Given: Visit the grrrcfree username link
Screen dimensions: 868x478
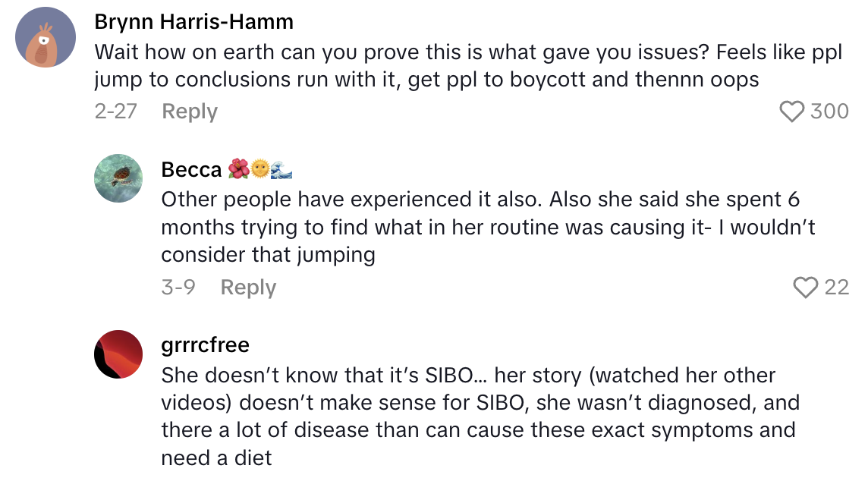Looking at the screenshot, I should [x=206, y=345].
